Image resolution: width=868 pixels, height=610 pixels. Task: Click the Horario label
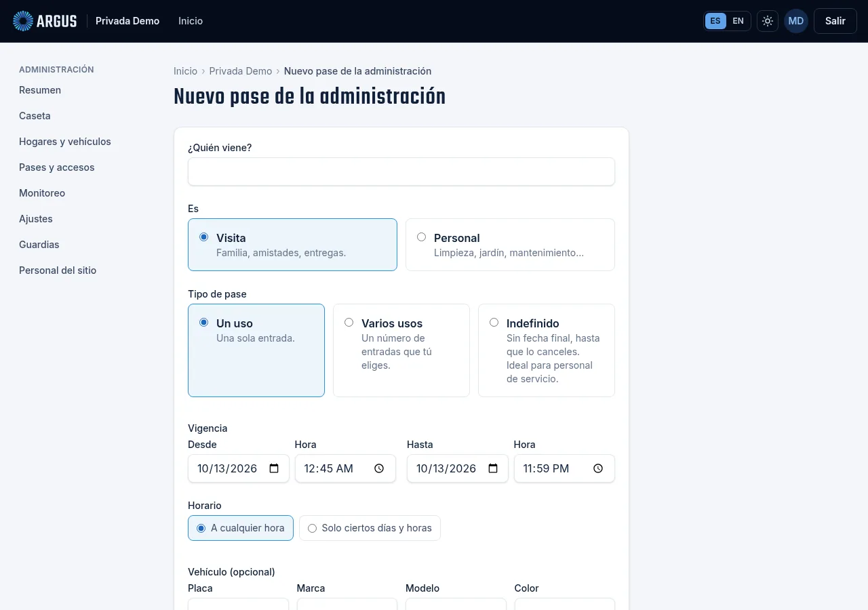tap(205, 506)
